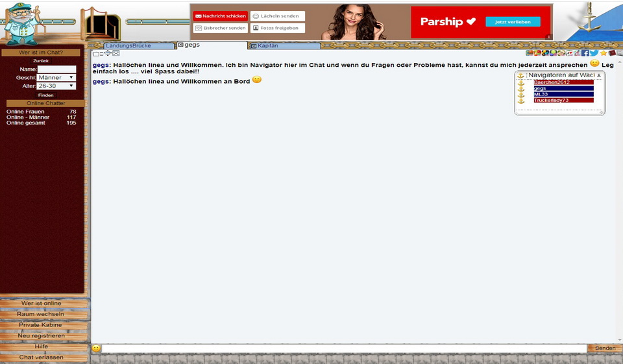Open the Geschl. gender dropdown
The height and width of the screenshot is (364, 623).
[56, 77]
